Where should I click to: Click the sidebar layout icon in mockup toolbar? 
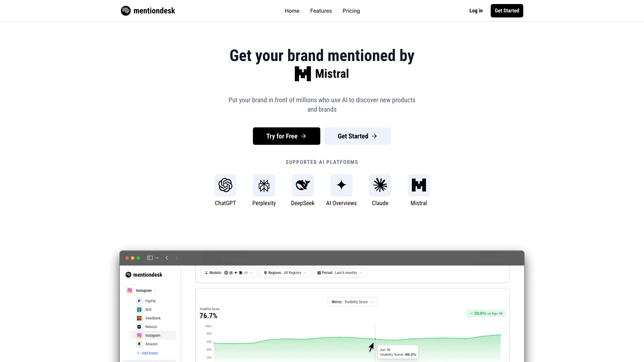tap(150, 258)
